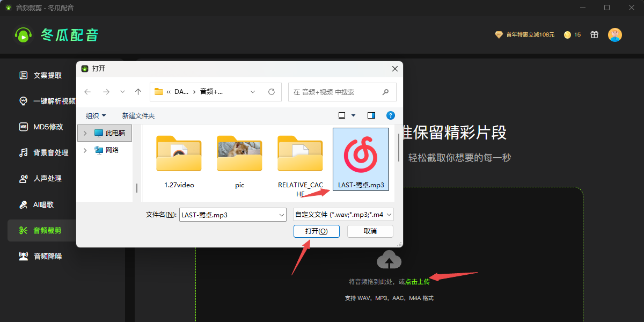Image resolution: width=644 pixels, height=322 pixels.
Task: Open the 组织 dropdown menu
Action: pos(96,115)
